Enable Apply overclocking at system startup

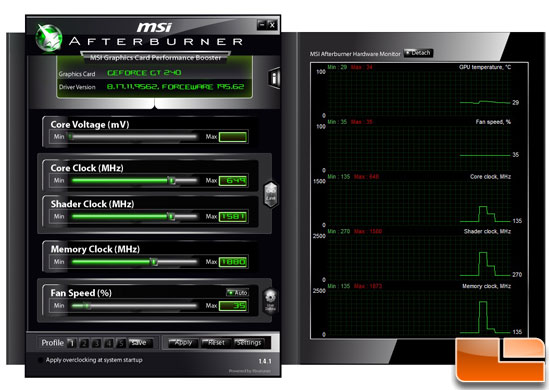(40, 360)
